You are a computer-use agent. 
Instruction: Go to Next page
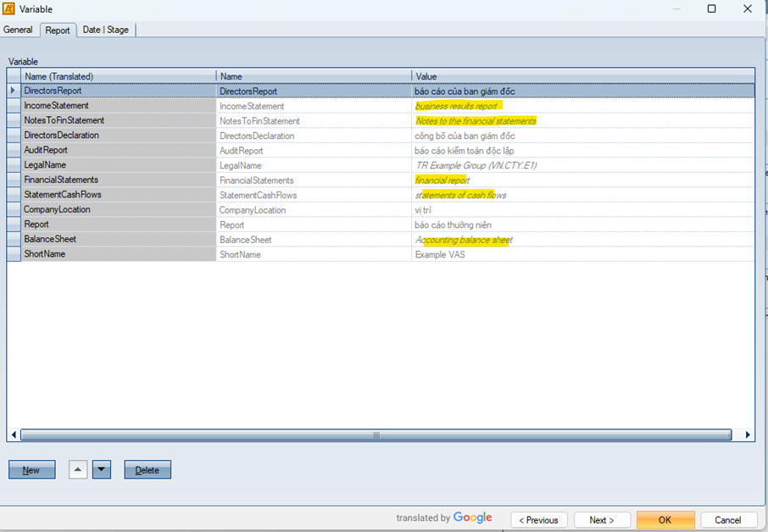tap(602, 520)
